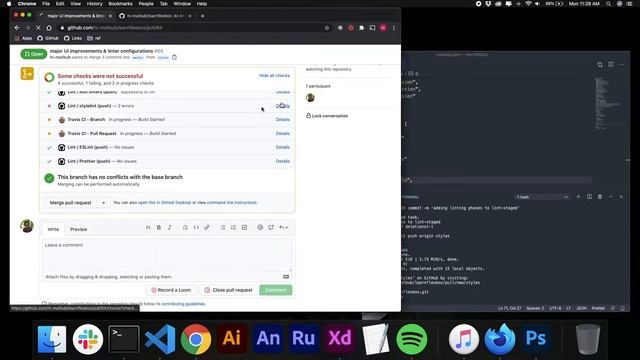
Task: Open Adobe Premiere Rush from the Dock
Action: 303,339
